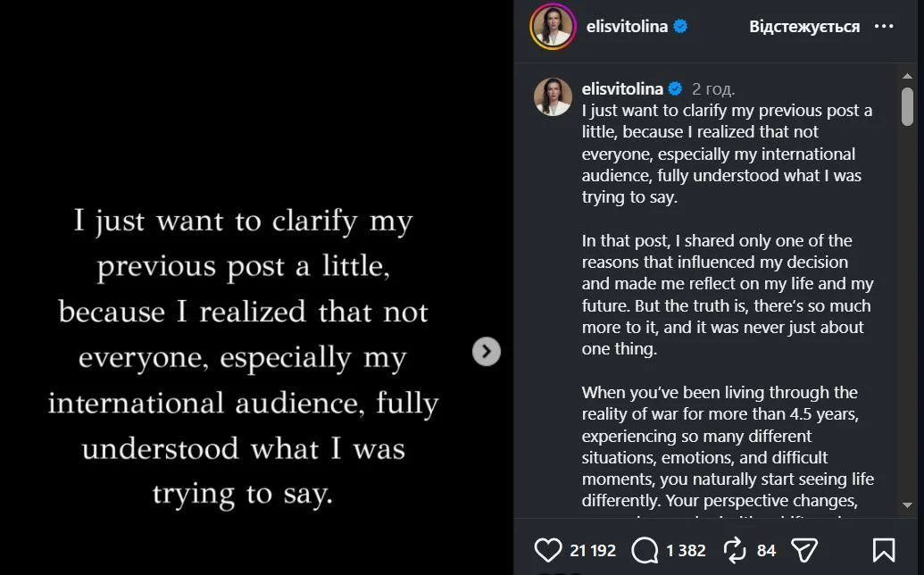Save post with the bookmark icon
The width and height of the screenshot is (924, 575).
883,550
